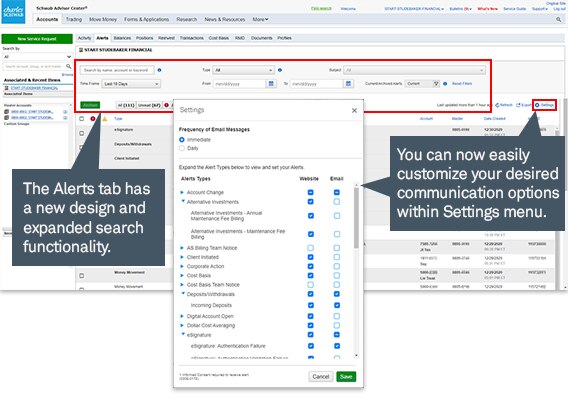Click red critical-alert column header icon
The height and width of the screenshot is (400, 568).
pyautogui.click(x=93, y=119)
